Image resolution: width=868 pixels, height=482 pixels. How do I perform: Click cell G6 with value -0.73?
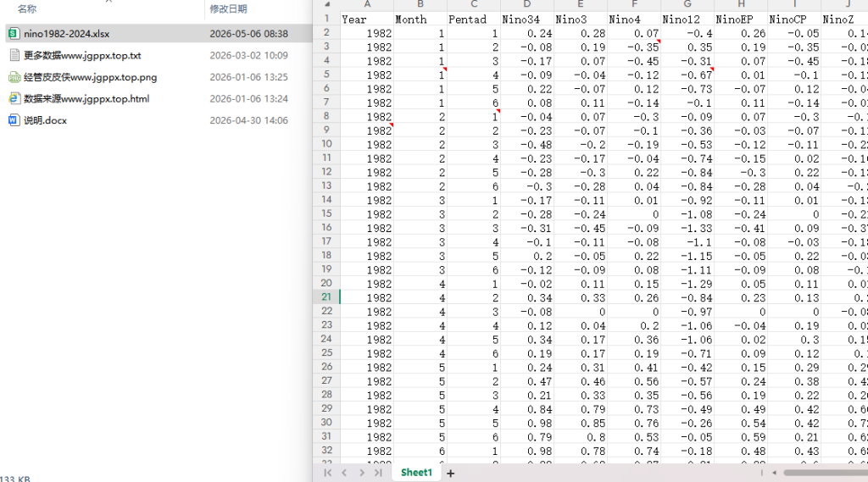(687, 89)
